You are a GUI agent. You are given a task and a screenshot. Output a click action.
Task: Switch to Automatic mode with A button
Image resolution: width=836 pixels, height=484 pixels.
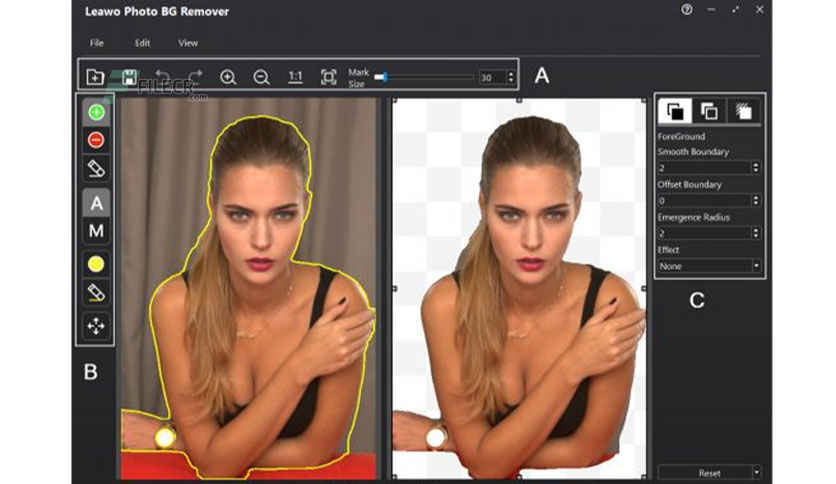coord(96,203)
